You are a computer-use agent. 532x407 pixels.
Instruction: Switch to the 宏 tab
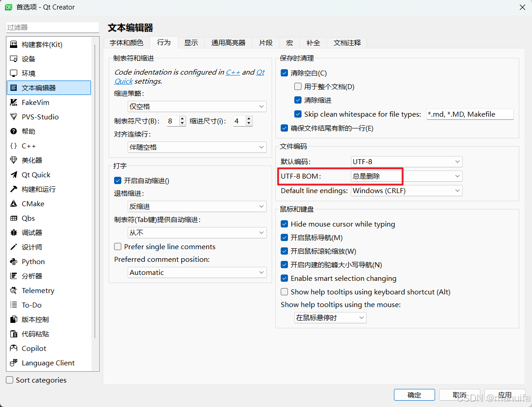pos(289,43)
